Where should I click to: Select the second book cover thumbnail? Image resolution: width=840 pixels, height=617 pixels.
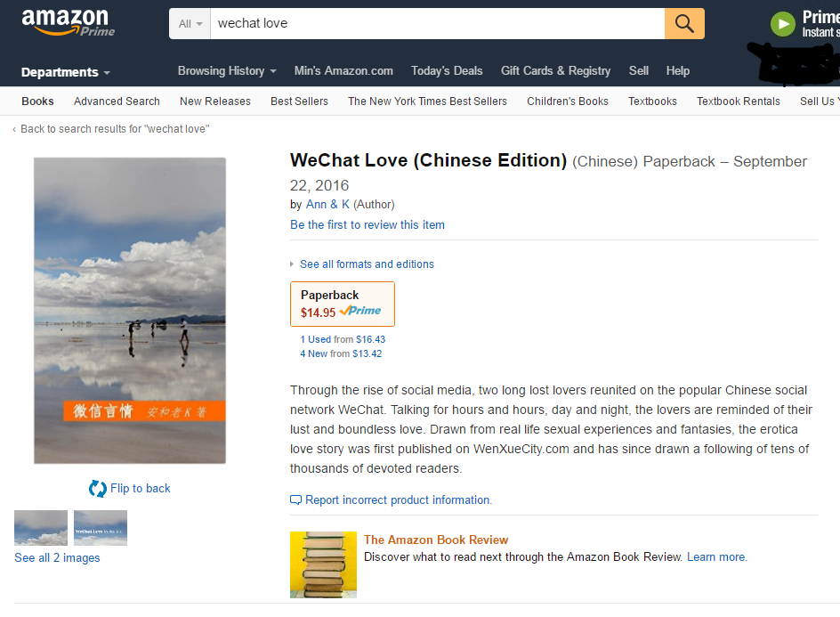point(101,528)
